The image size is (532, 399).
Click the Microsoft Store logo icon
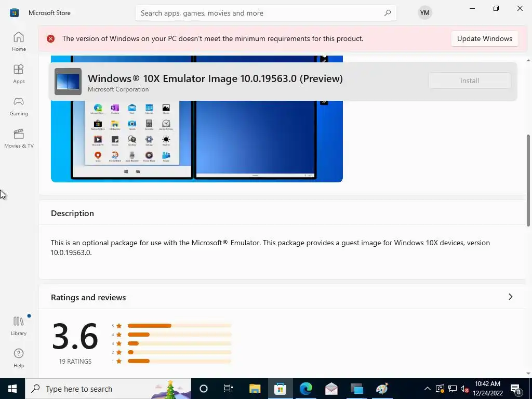point(14,13)
